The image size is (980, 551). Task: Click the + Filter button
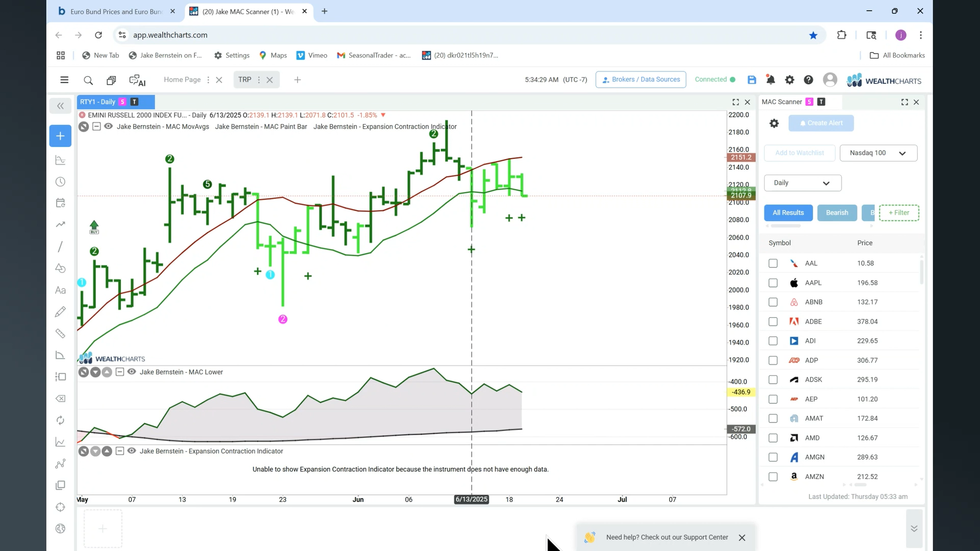(899, 213)
